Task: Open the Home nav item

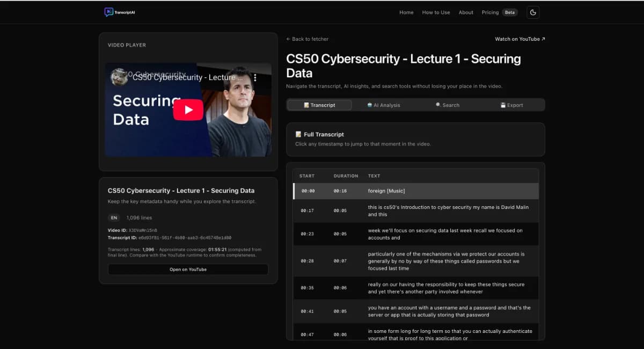Action: pos(406,12)
